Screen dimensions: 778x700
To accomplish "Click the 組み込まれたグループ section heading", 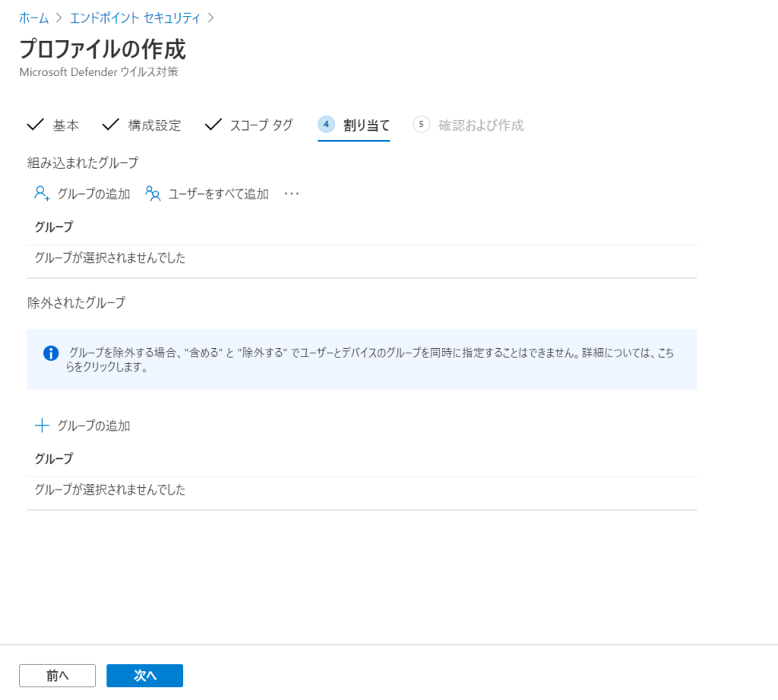I will [x=83, y=163].
